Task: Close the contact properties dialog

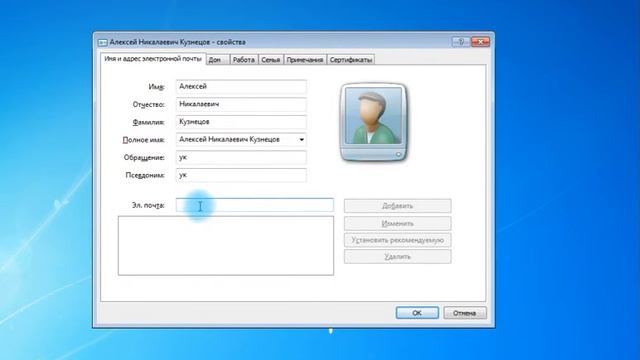Action: coord(480,42)
